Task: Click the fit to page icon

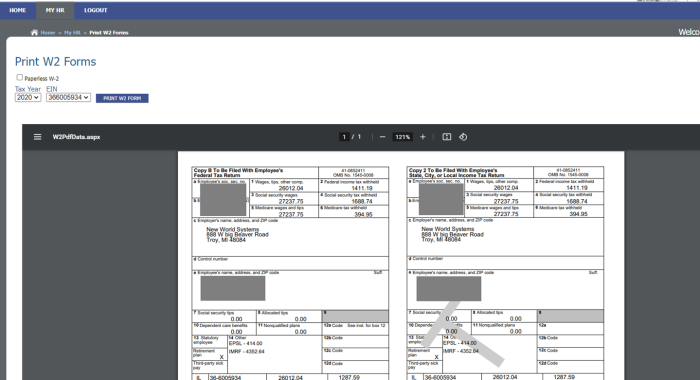Action: coord(446,137)
